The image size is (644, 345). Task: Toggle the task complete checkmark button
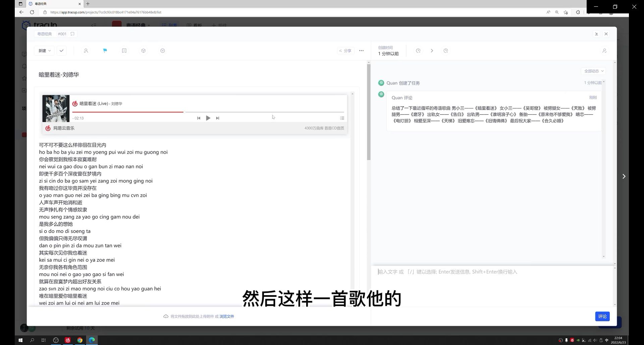click(61, 51)
